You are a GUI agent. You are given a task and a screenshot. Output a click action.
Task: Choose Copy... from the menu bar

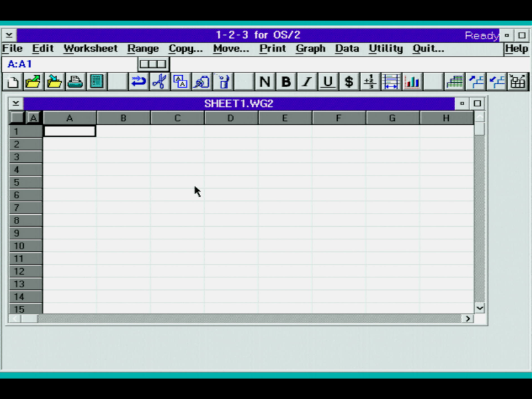tap(186, 49)
